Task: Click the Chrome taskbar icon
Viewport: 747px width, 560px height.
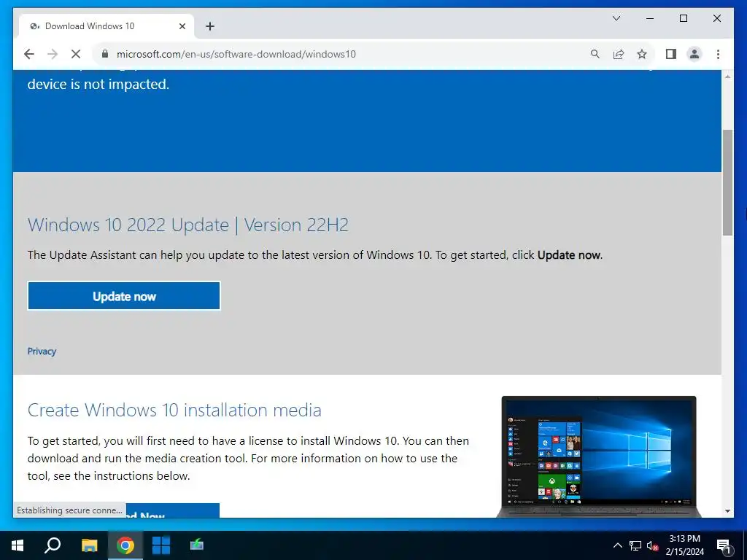Action: [125, 545]
